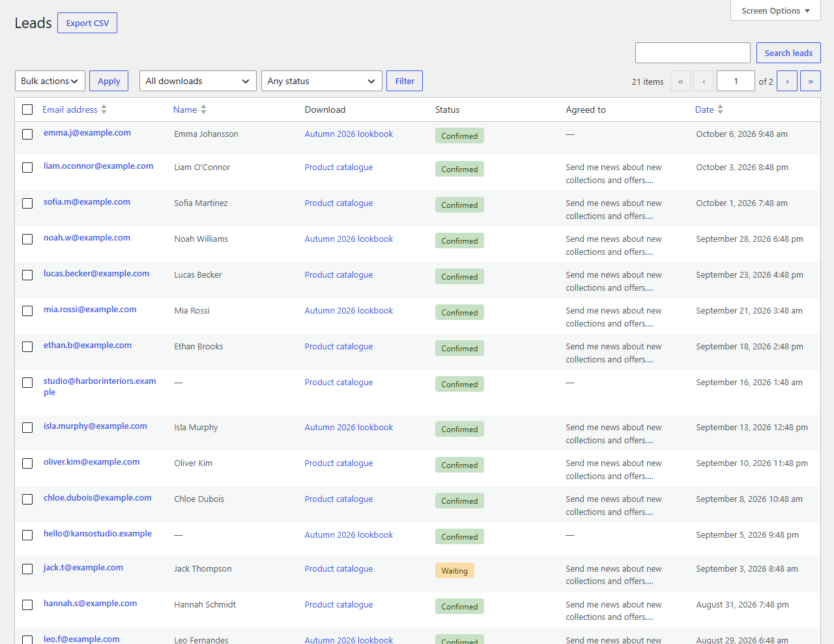The image size is (834, 644).
Task: Click the date September 3, 2026 8:48 am
Action: click(x=747, y=568)
